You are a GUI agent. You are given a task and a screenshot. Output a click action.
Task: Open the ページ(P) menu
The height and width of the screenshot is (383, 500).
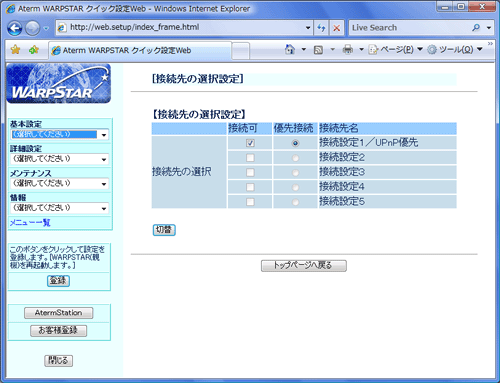(395, 50)
